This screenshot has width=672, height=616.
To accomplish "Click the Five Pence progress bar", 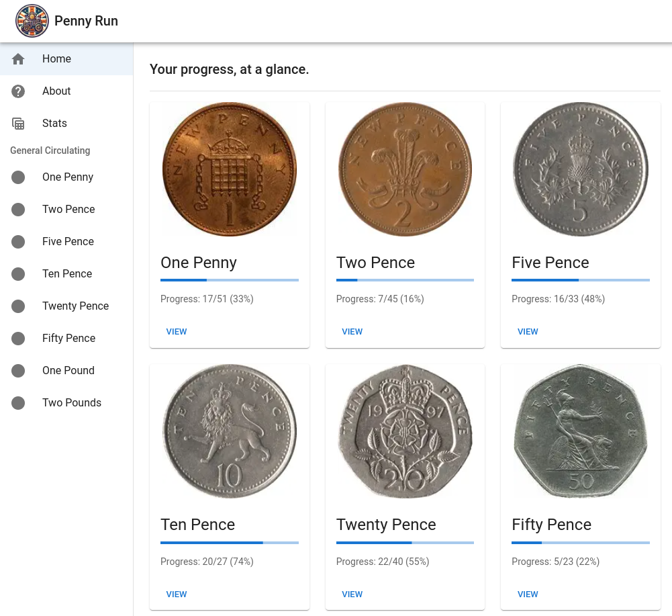I will [x=580, y=279].
